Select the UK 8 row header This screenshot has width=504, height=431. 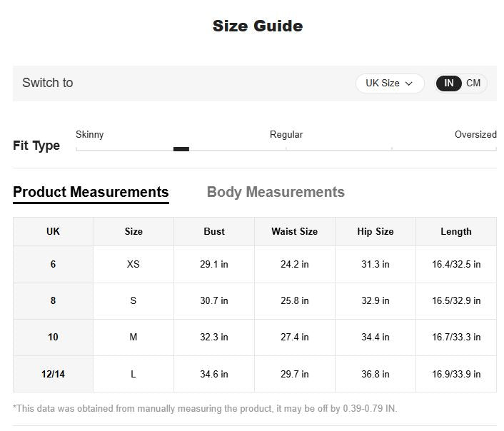53,300
